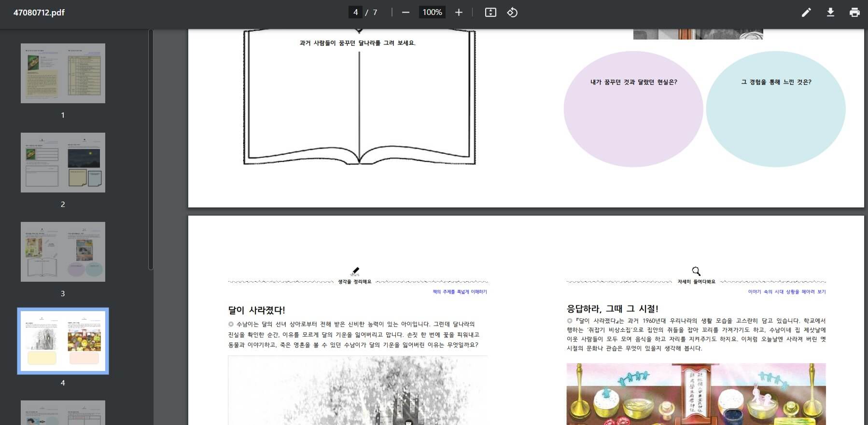Edit the current page number field
868x425 pixels.
[355, 12]
